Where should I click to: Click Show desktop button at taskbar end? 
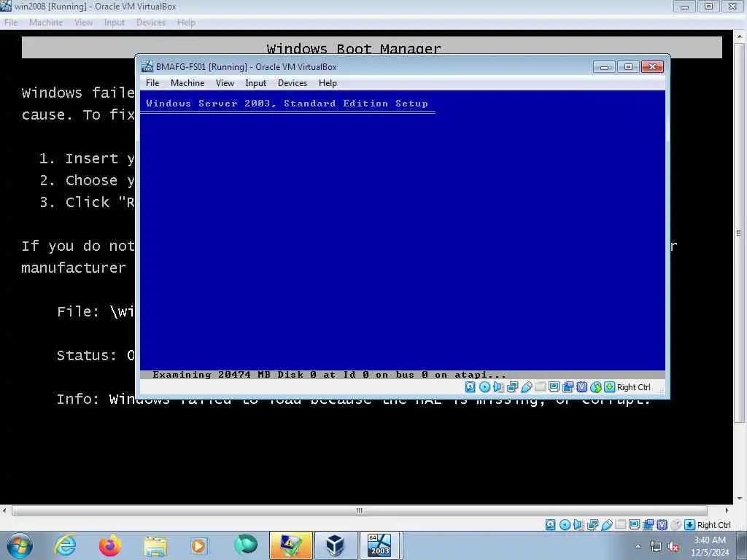[x=742, y=545]
